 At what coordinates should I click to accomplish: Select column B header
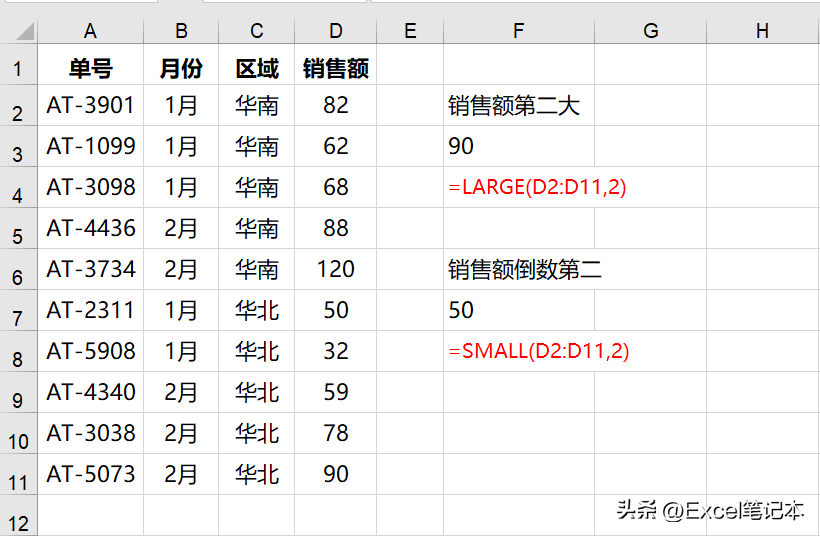point(181,31)
